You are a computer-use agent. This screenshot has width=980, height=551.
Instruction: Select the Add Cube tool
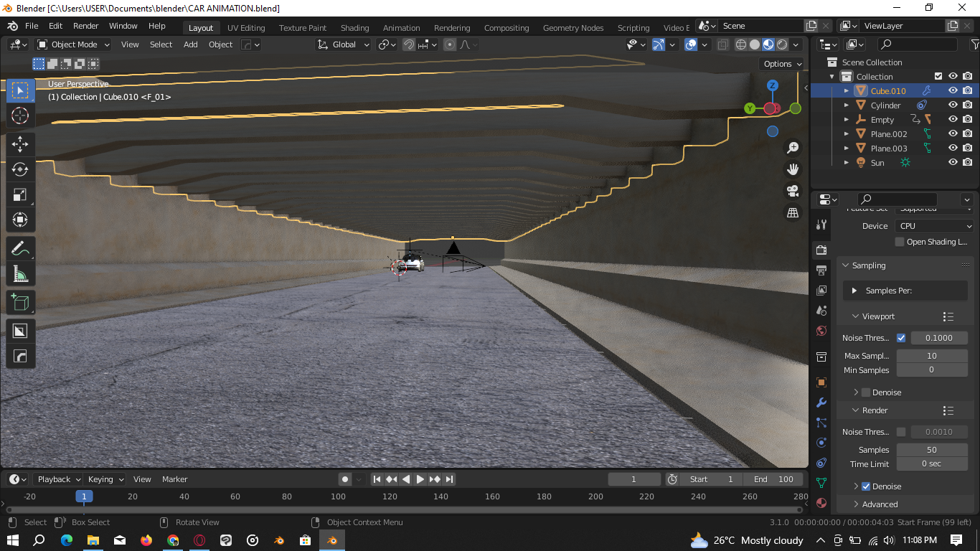click(20, 302)
